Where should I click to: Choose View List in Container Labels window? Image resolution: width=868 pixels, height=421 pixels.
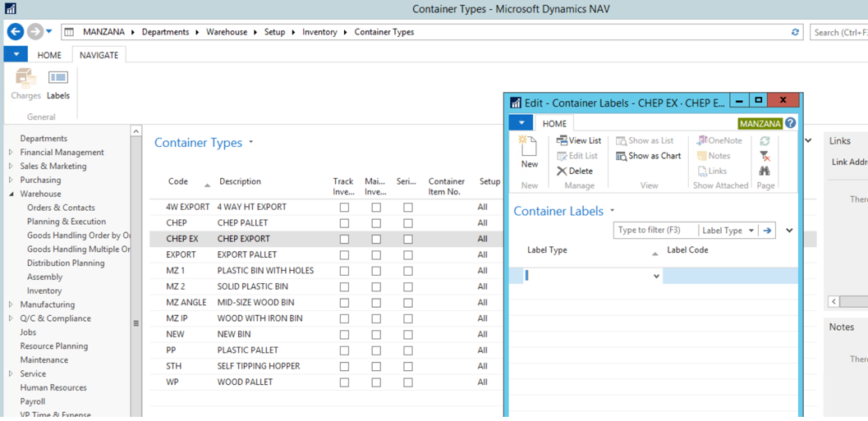578,140
